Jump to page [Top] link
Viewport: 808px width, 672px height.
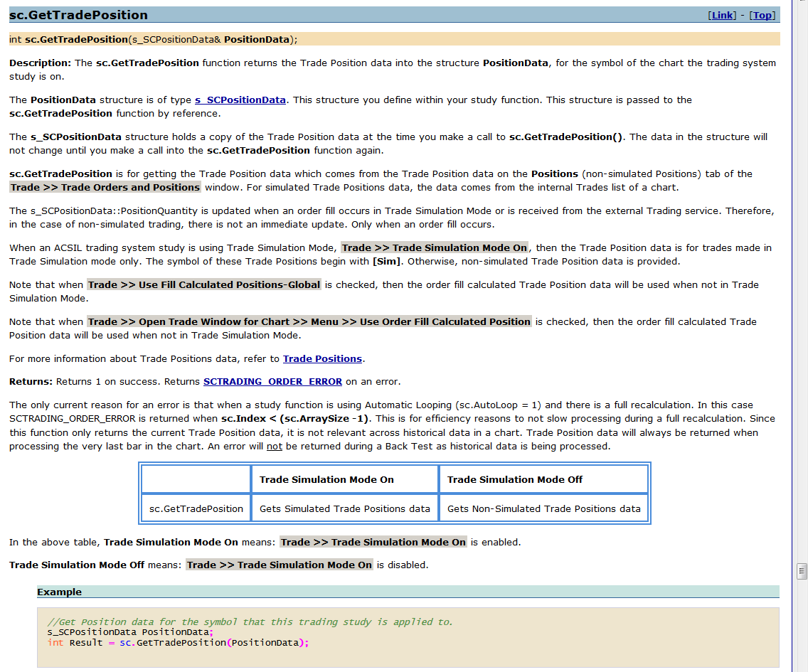tap(762, 16)
